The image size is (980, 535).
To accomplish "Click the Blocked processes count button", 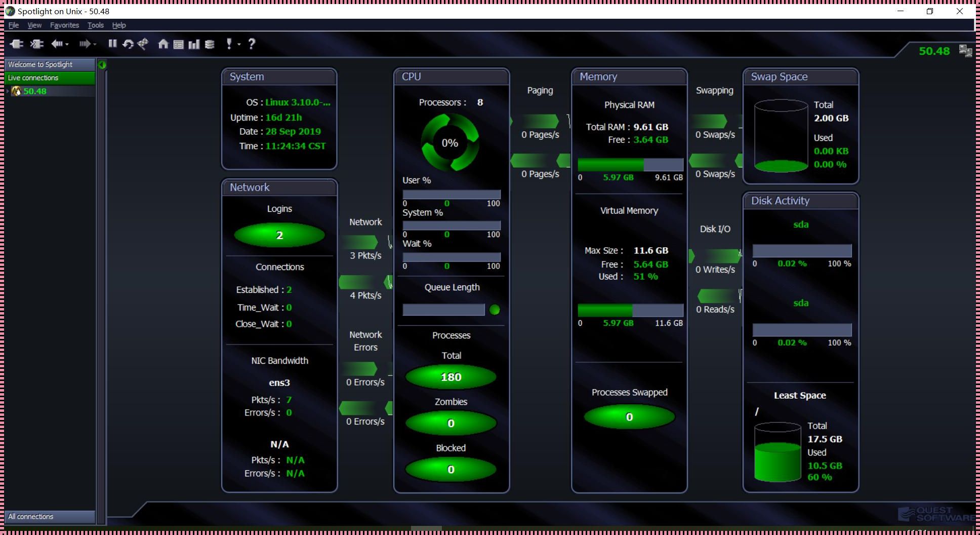I will 451,470.
